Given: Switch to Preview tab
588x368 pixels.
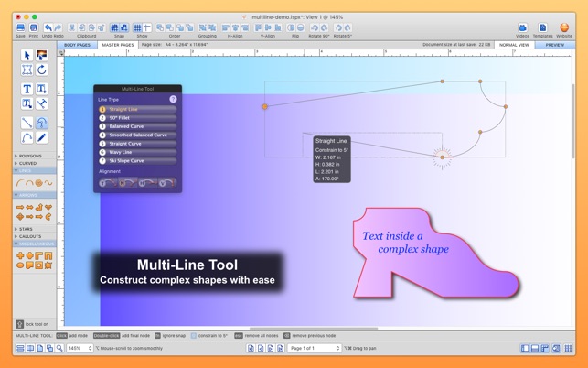Looking at the screenshot, I should pos(555,45).
